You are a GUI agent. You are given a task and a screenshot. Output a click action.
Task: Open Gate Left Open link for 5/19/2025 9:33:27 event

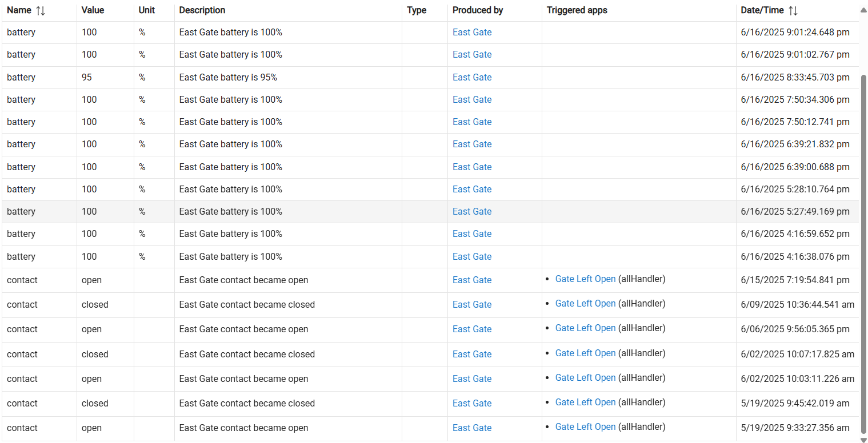coord(585,427)
